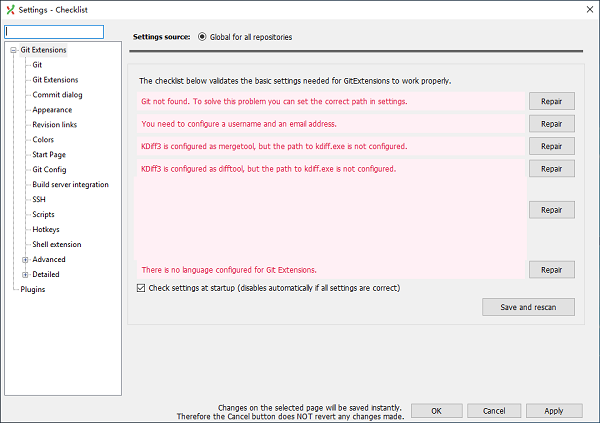Image resolution: width=600 pixels, height=423 pixels.
Task: Click the Cancel button
Action: pyautogui.click(x=494, y=411)
